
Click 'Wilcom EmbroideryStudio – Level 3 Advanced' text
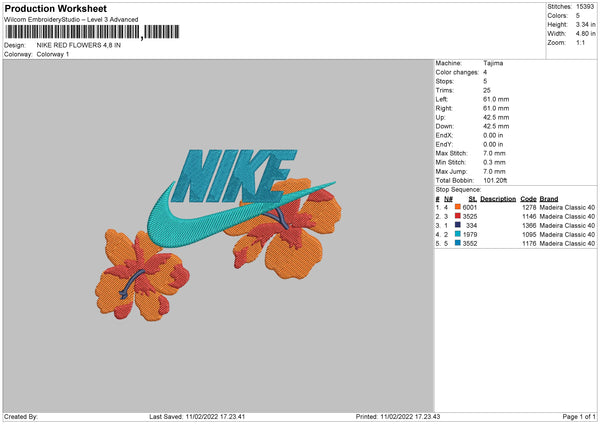[x=71, y=20]
